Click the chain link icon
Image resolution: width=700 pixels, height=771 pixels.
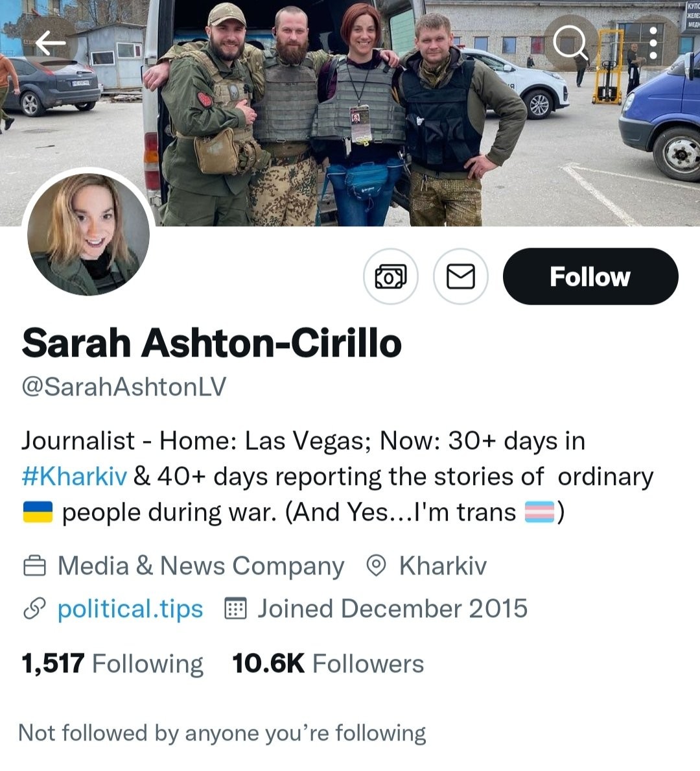tap(35, 610)
